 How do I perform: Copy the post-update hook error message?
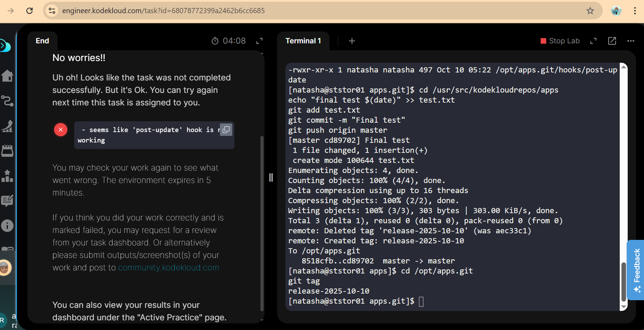point(226,130)
